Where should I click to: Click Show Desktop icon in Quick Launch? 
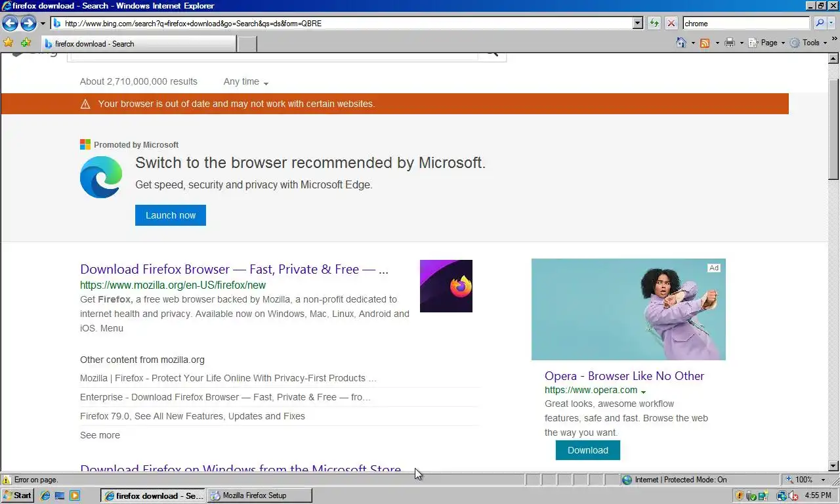tap(60, 495)
